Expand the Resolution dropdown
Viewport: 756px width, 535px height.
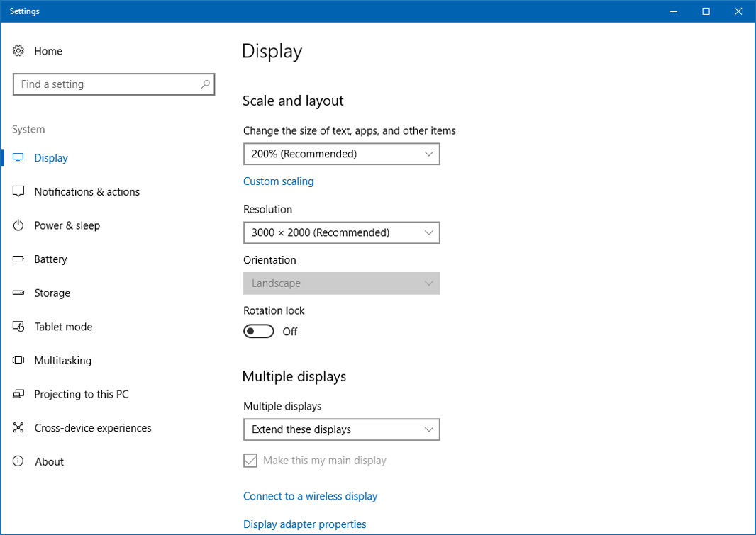341,232
